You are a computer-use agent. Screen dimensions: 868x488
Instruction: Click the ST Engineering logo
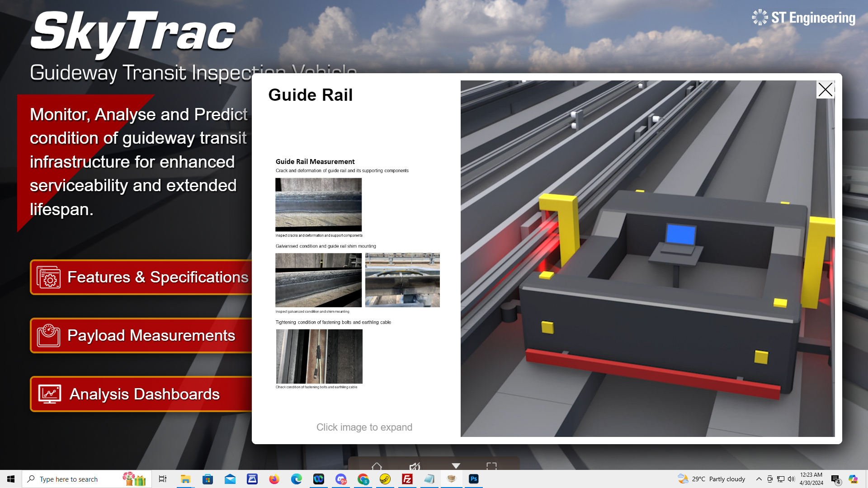coord(803,18)
